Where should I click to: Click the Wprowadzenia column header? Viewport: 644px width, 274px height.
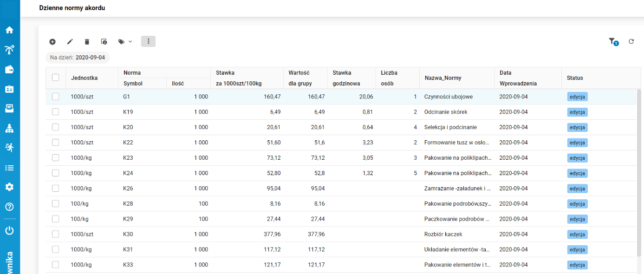pos(518,84)
